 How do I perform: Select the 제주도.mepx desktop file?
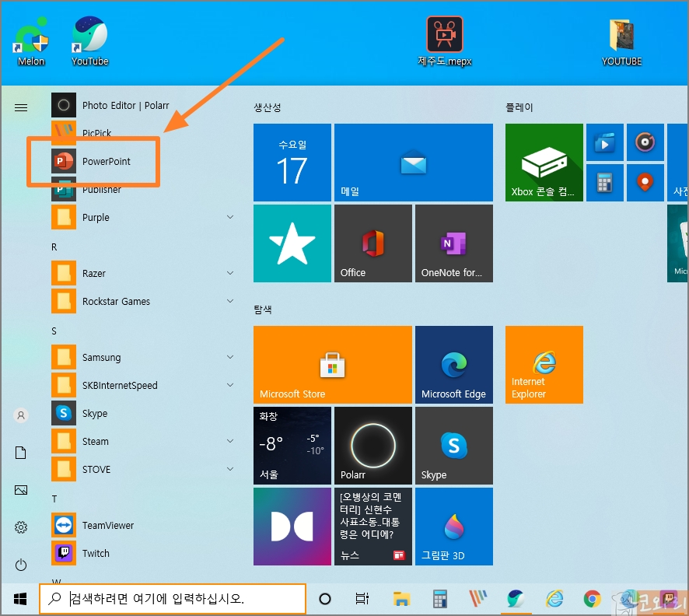pos(445,42)
